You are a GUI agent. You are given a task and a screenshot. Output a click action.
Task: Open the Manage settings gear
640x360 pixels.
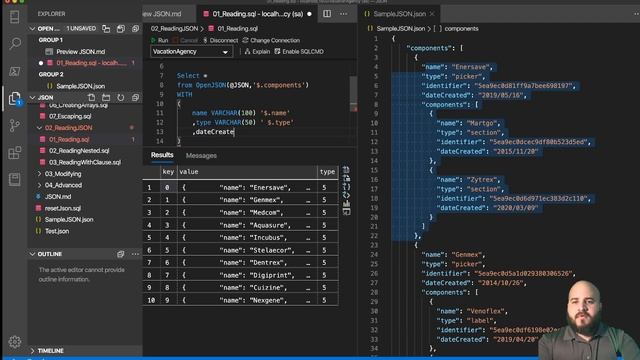[x=15, y=342]
